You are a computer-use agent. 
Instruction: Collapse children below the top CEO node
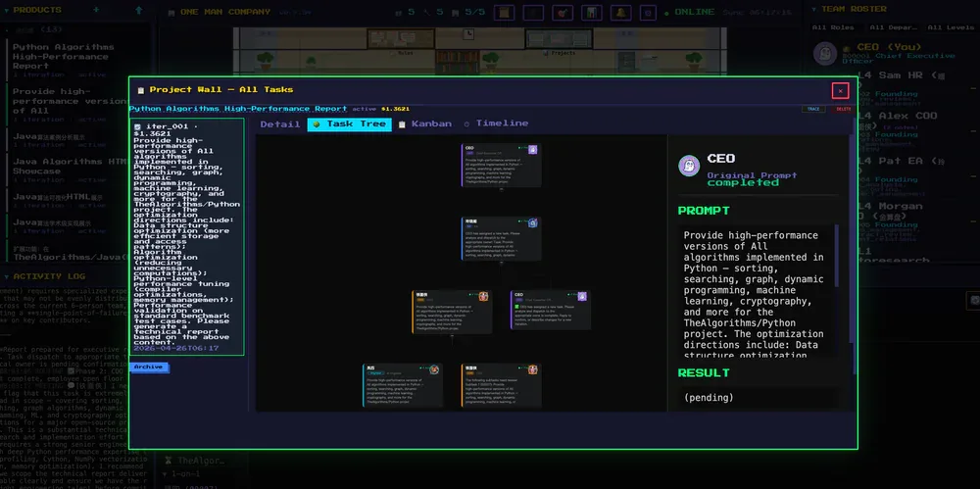tap(501, 189)
